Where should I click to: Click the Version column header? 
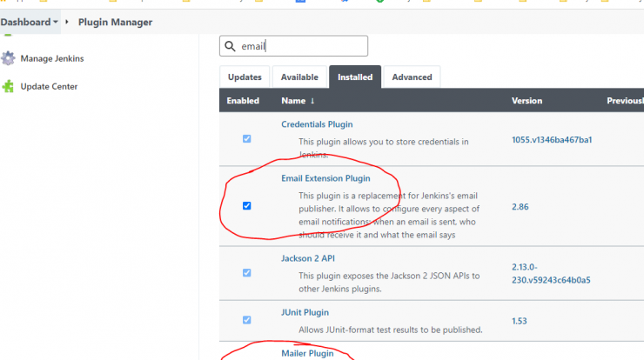(x=527, y=101)
